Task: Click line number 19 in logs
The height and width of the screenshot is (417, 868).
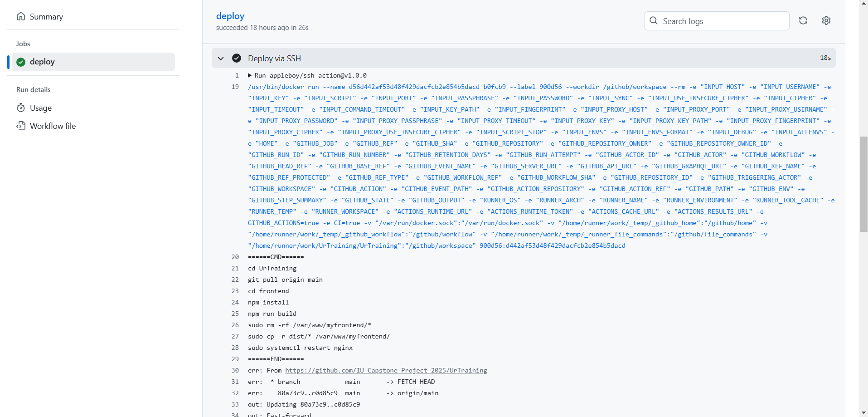Action: [235, 87]
